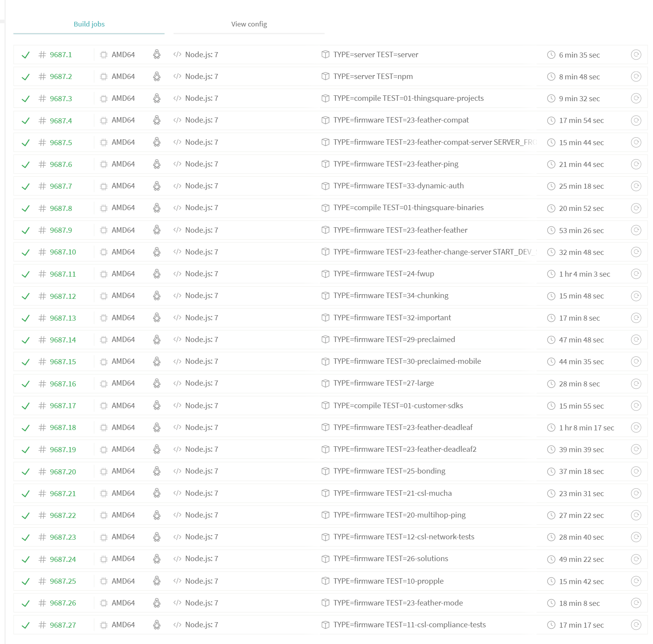Switch to the Build jobs tab
Viewport: 653px width, 644px height.
pyautogui.click(x=89, y=24)
